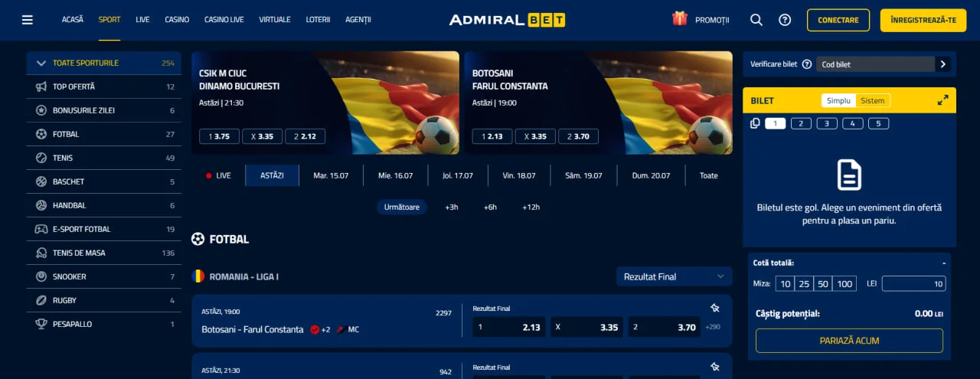Open the Rezultat Final dropdown
Viewport: 980px width, 379px height.
pos(675,276)
